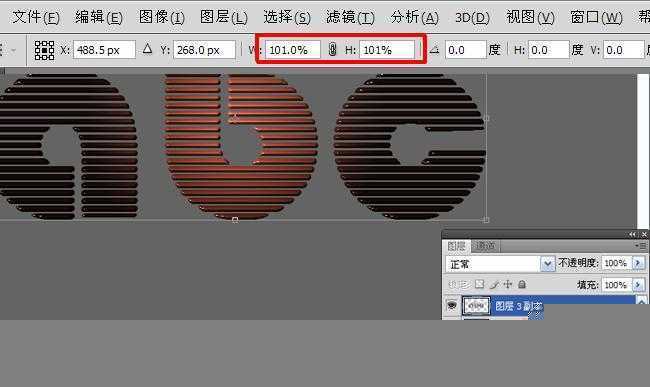The height and width of the screenshot is (387, 650).
Task: Open the 选择(S) menu
Action: (287, 17)
